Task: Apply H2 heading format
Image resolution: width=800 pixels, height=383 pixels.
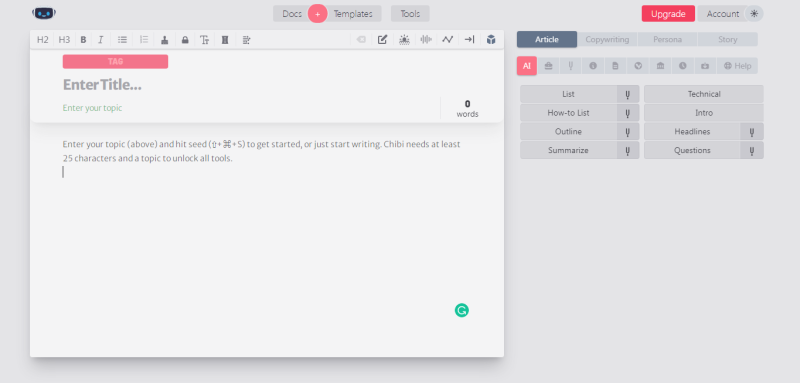Action: 43,40
